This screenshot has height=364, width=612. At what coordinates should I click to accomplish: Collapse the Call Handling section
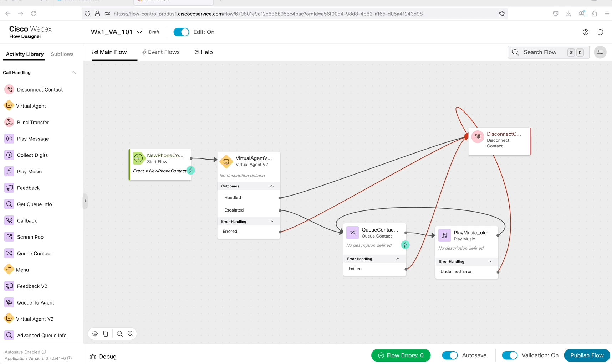(x=74, y=73)
